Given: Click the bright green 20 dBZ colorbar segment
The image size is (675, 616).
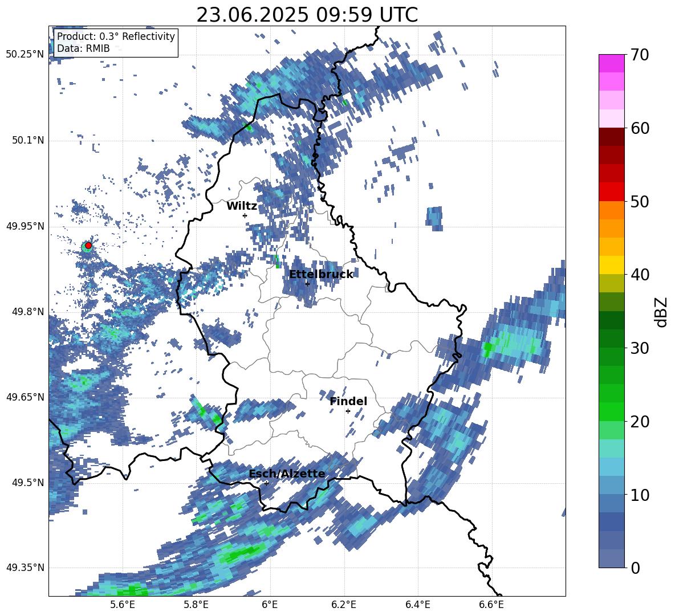Looking at the screenshot, I should (x=611, y=411).
